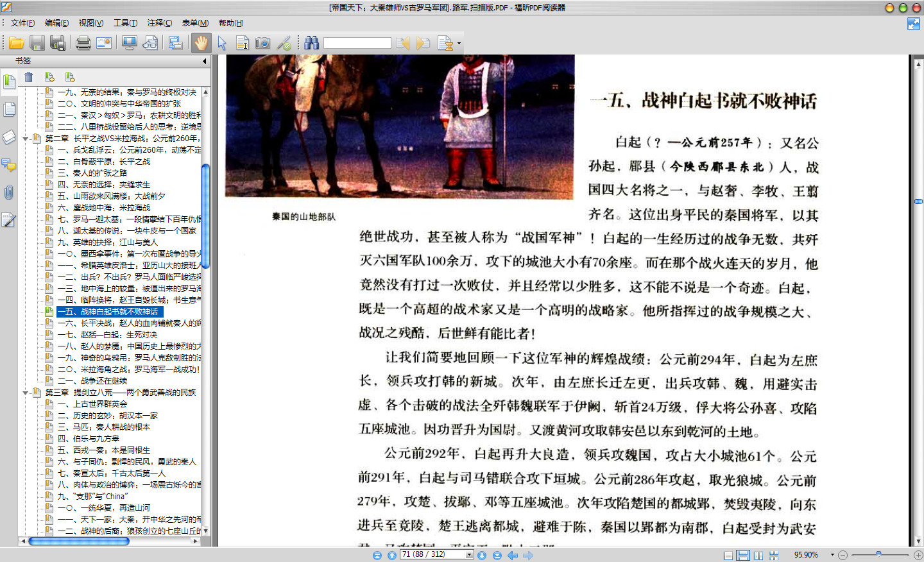This screenshot has height=562, width=924.
Task: Click the Save icon in the toolbar
Action: click(37, 43)
